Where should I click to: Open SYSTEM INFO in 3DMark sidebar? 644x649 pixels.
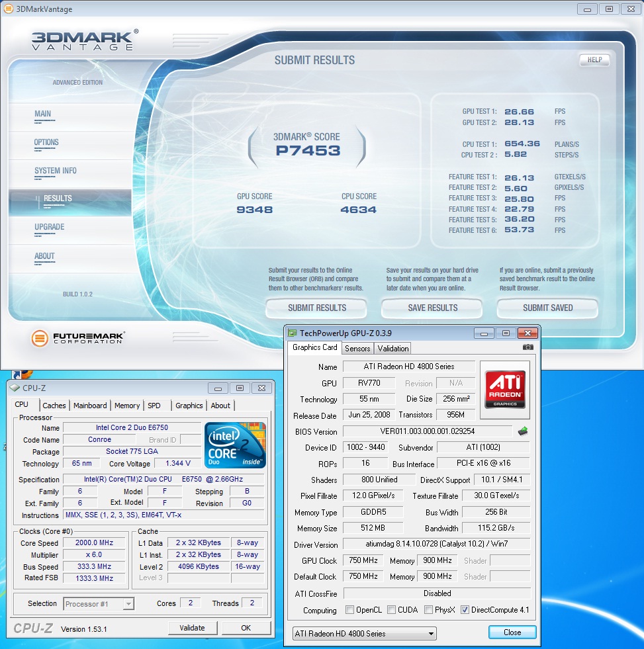click(70, 174)
